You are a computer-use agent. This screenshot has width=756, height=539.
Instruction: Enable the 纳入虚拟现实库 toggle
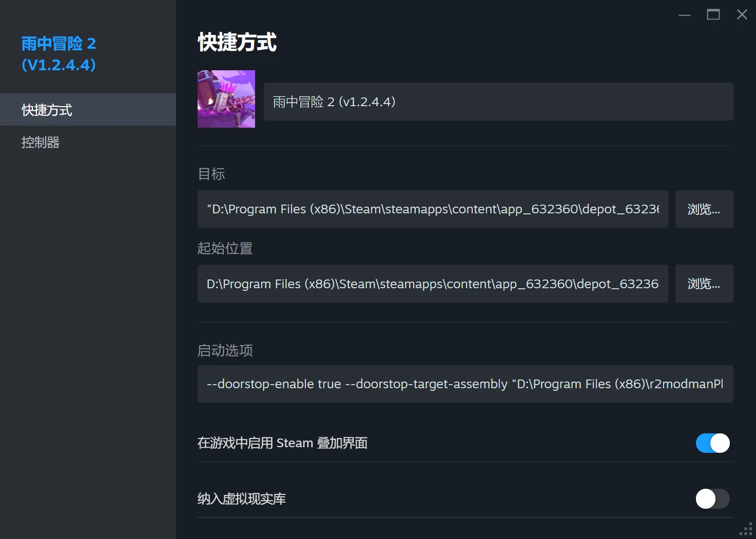pyautogui.click(x=713, y=498)
